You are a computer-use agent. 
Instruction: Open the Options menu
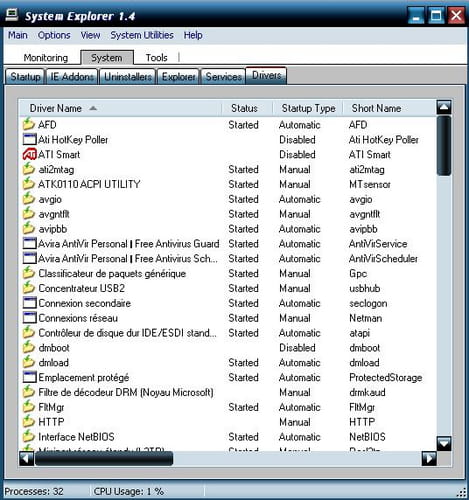tap(54, 35)
